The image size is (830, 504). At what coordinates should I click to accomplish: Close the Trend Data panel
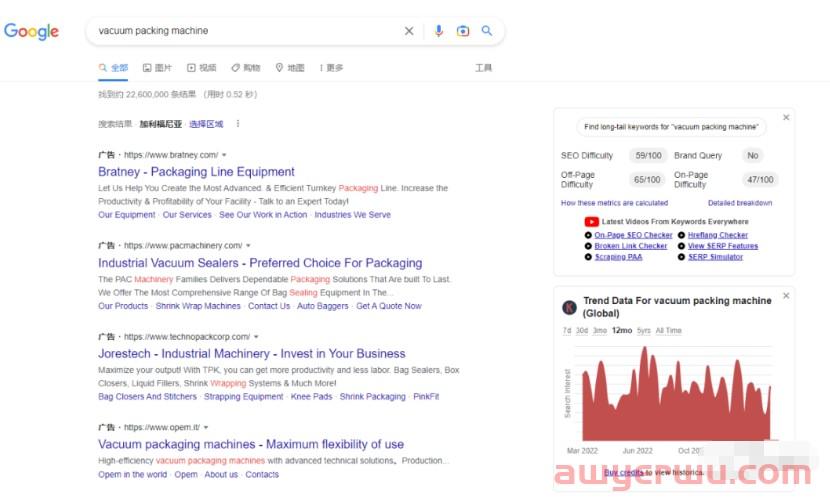pyautogui.click(x=786, y=297)
